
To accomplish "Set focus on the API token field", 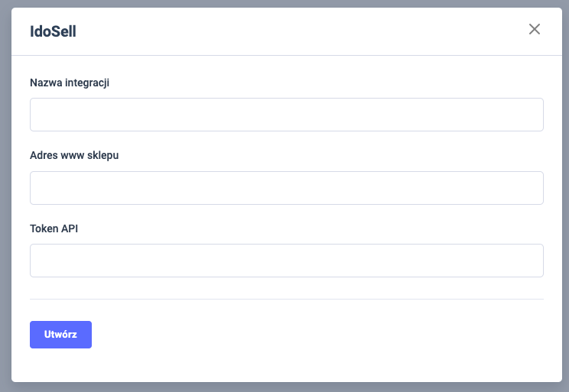I will tap(286, 261).
